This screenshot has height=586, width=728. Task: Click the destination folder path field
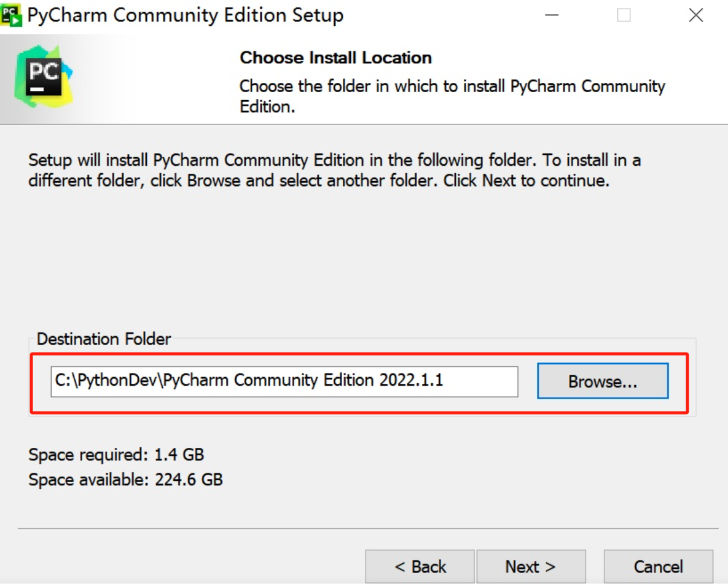point(284,381)
